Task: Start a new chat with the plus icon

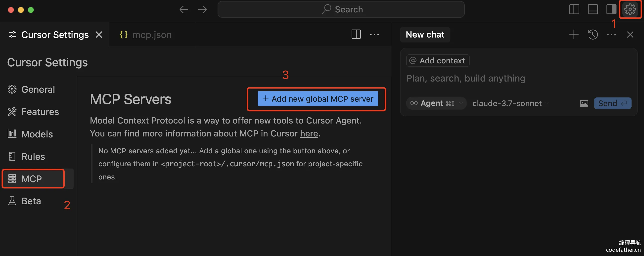Action: [x=574, y=35]
